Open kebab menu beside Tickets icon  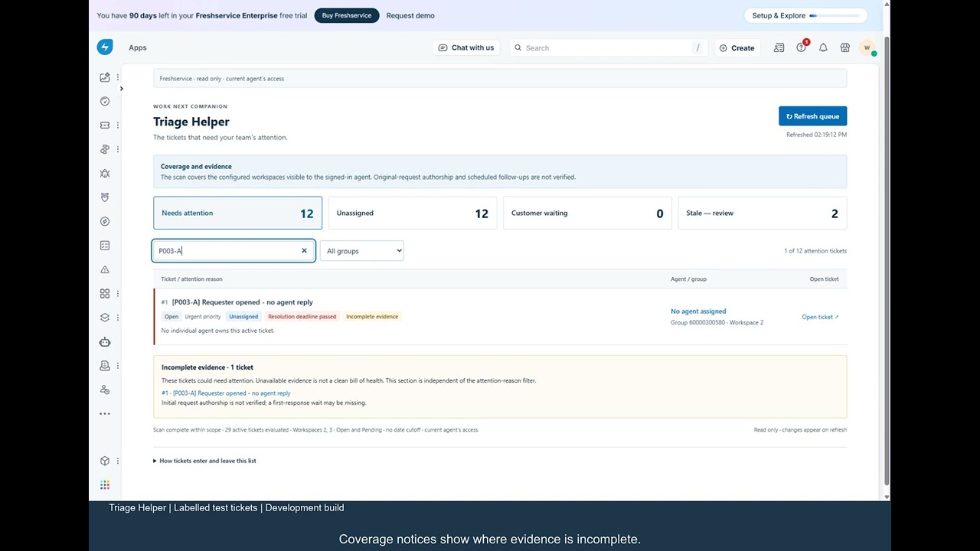coord(117,125)
